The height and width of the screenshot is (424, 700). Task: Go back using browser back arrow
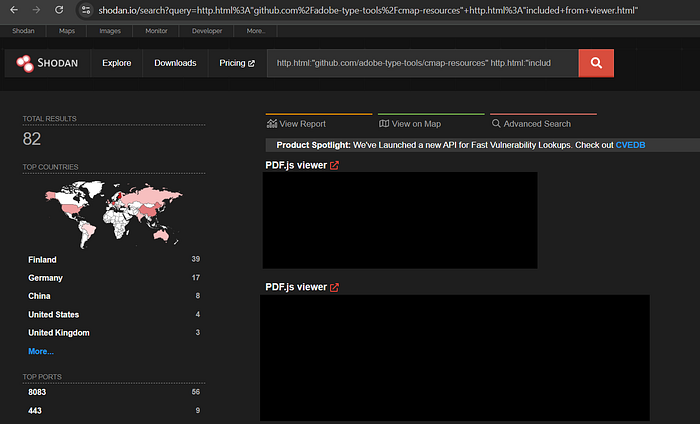click(14, 10)
